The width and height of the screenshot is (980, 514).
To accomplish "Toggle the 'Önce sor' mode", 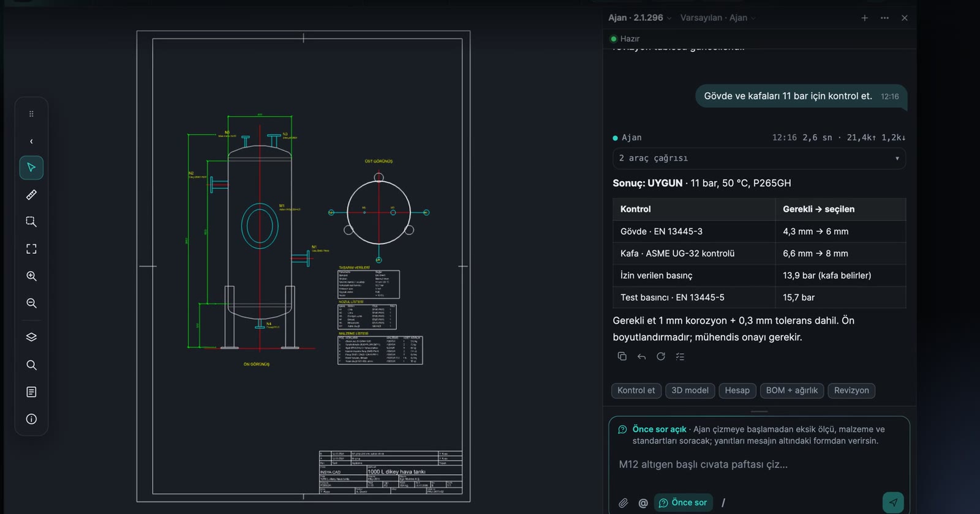I will click(x=684, y=502).
